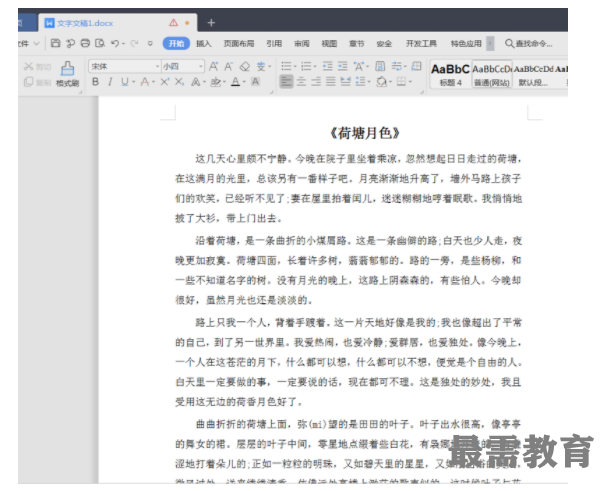This screenshot has height=491, width=600.
Task: Undo the last action
Action: pyautogui.click(x=114, y=43)
